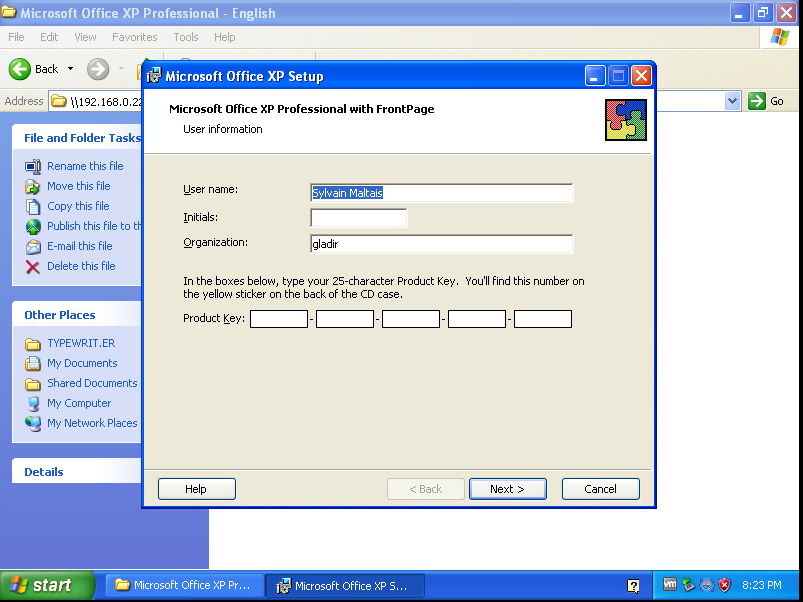Click the third Product Key box
Viewport: 803px width, 602px height.
411,318
